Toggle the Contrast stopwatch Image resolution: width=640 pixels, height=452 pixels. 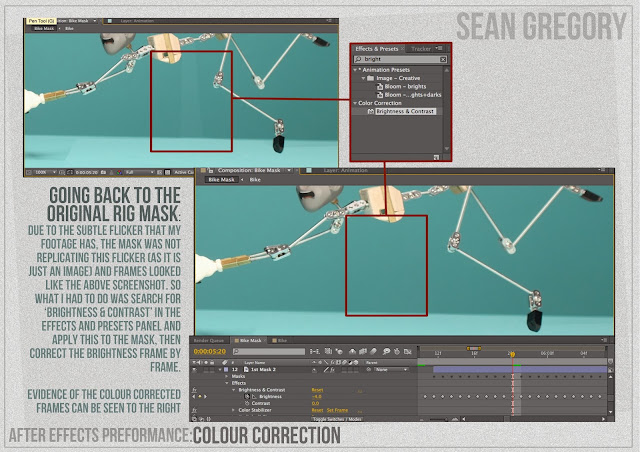[247, 403]
